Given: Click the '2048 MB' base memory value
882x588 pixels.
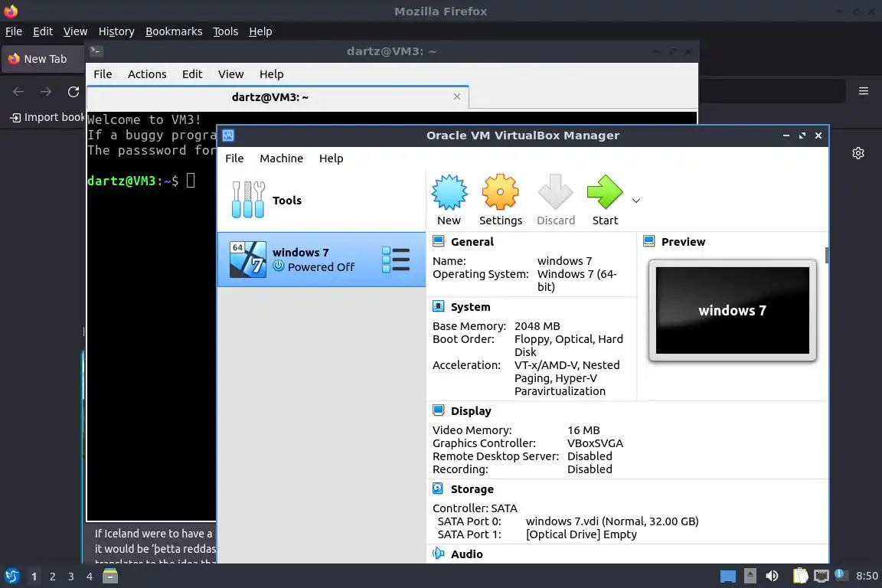Looking at the screenshot, I should pyautogui.click(x=537, y=326).
